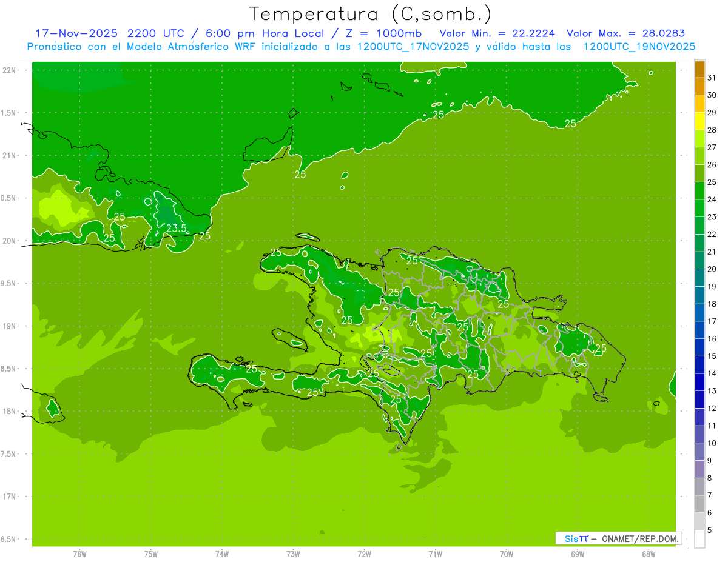Click 'Valor Min. = 22.2224' text
The height and width of the screenshot is (562, 728).
(497, 33)
